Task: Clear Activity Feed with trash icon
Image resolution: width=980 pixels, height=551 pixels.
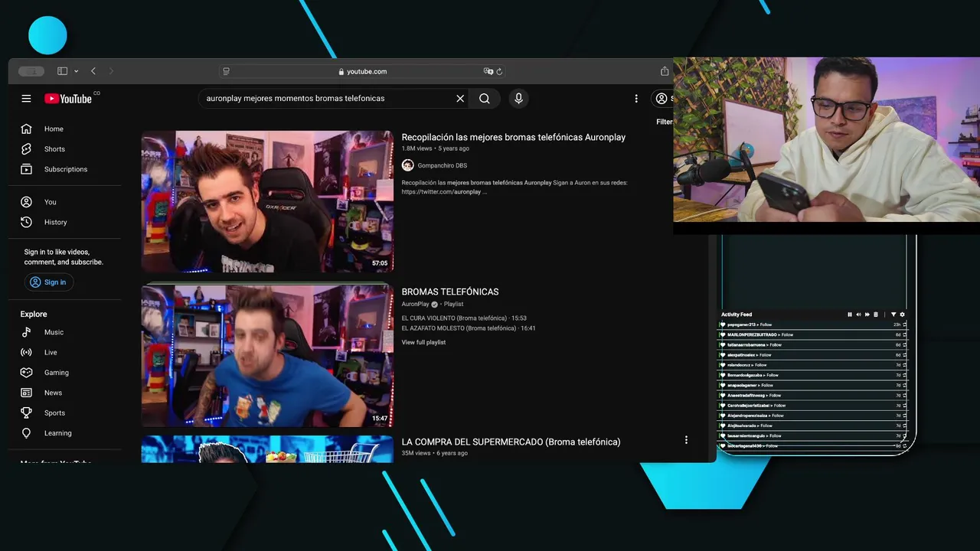Action: coord(876,315)
